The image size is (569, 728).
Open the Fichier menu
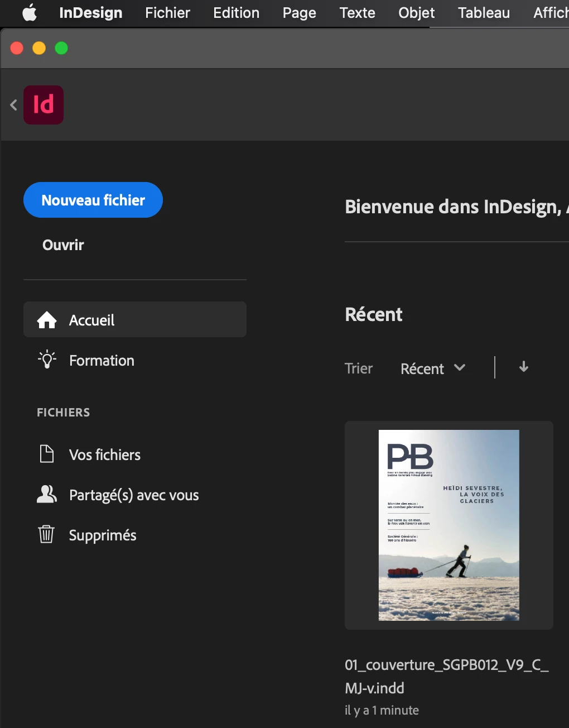click(167, 13)
